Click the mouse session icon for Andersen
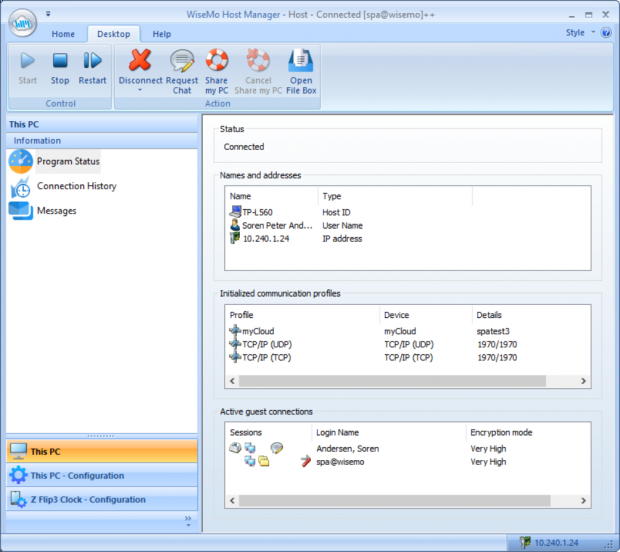The height and width of the screenshot is (552, 620). pyautogui.click(x=235, y=448)
